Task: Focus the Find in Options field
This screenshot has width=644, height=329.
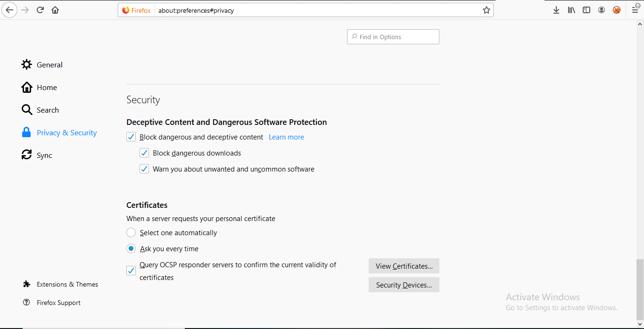Action: (x=396, y=37)
